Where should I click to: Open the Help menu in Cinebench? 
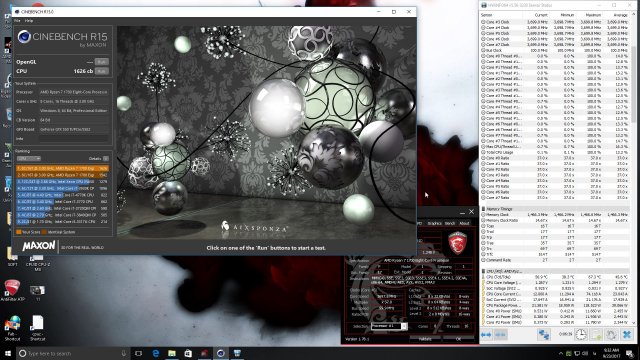point(29,20)
